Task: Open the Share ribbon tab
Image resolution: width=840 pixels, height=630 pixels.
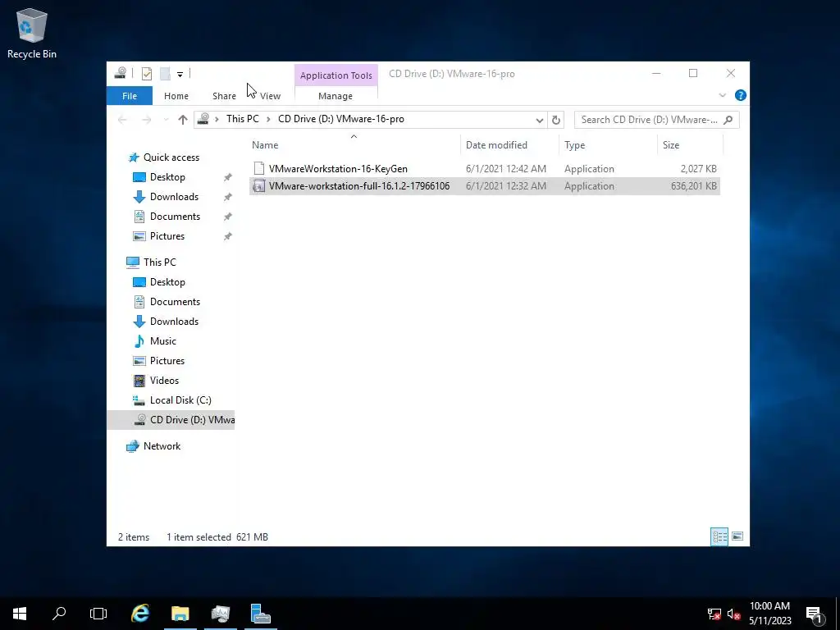Action: pos(224,96)
